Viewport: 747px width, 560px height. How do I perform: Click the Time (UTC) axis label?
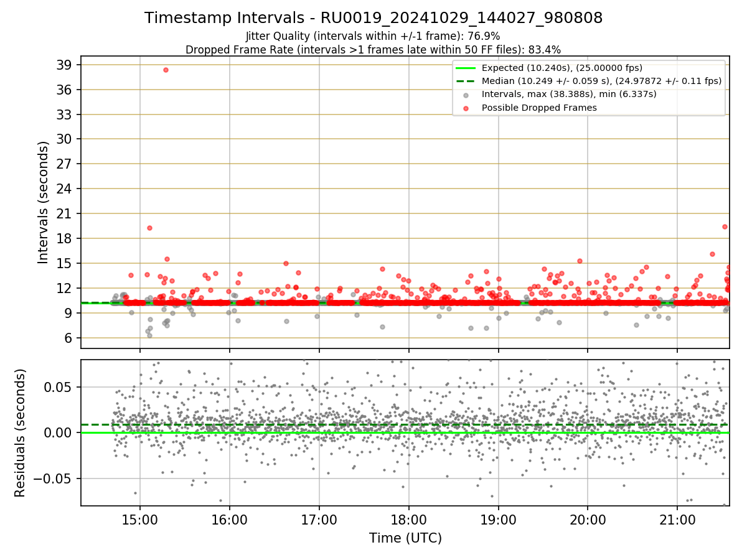tap(405, 538)
